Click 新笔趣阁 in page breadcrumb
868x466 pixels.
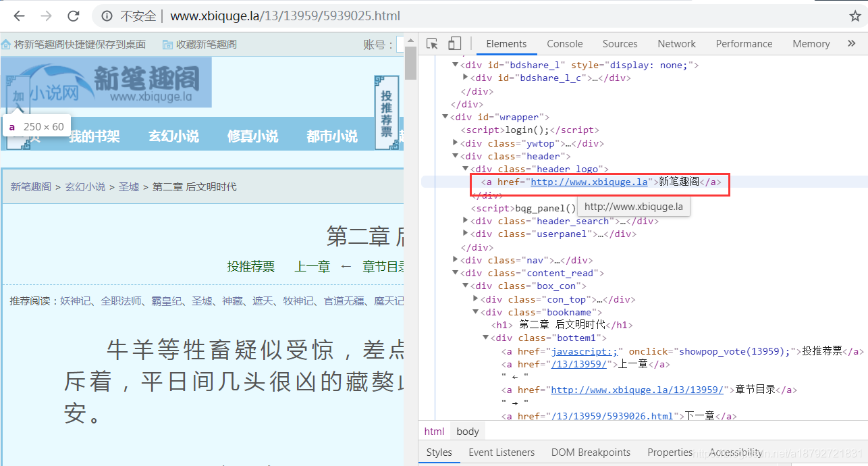pyautogui.click(x=31, y=187)
